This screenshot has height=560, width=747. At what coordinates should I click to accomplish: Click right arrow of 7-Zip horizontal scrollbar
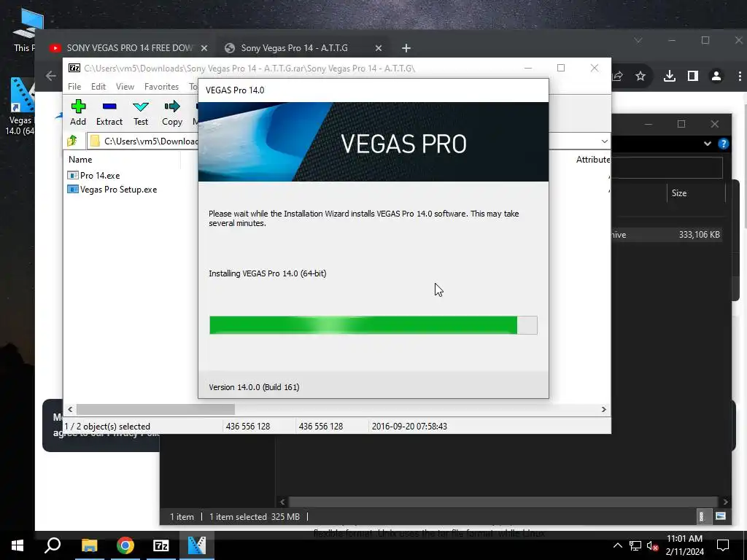pyautogui.click(x=603, y=410)
